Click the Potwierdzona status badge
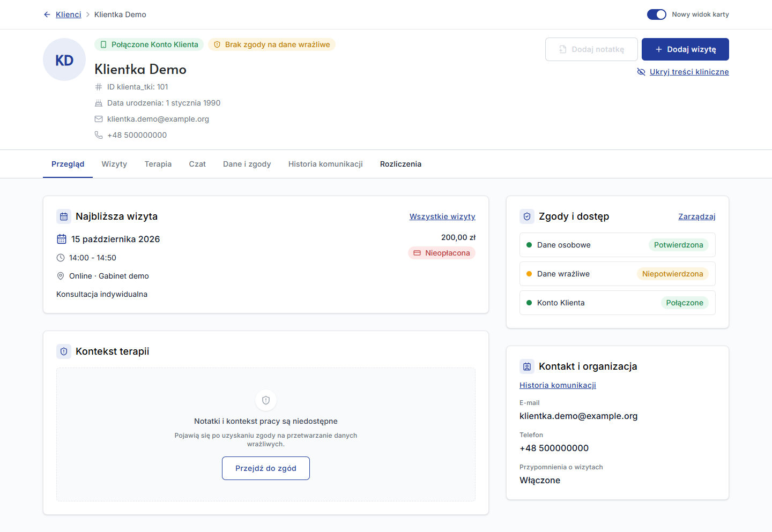 pyautogui.click(x=678, y=245)
